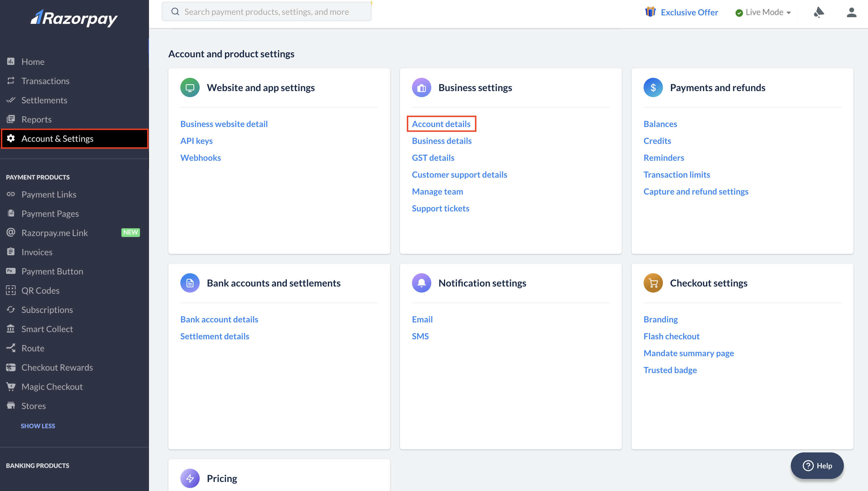
Task: Click the Razorpay logo
Action: tap(74, 18)
